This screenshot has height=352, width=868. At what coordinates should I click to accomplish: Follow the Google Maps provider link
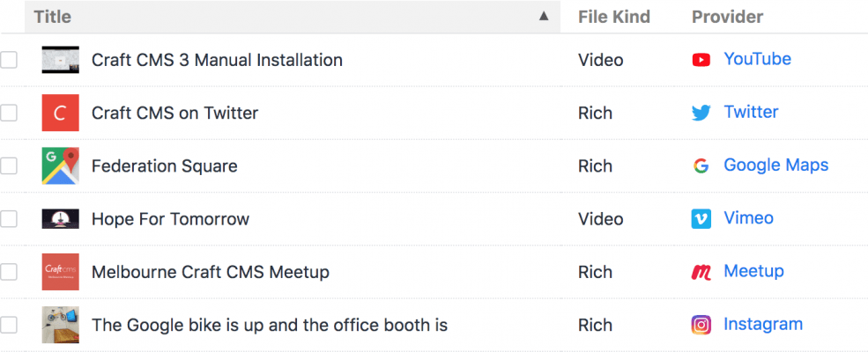pyautogui.click(x=775, y=165)
